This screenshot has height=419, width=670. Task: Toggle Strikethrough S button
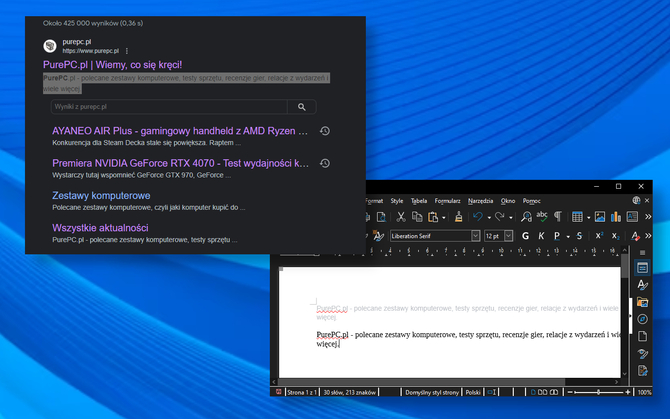click(579, 236)
